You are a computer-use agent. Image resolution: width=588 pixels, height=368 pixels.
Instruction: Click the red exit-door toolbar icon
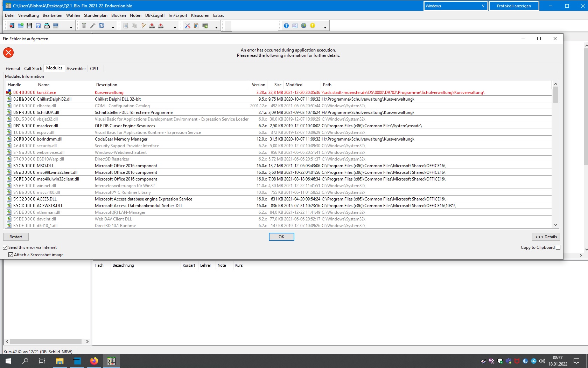(x=12, y=26)
